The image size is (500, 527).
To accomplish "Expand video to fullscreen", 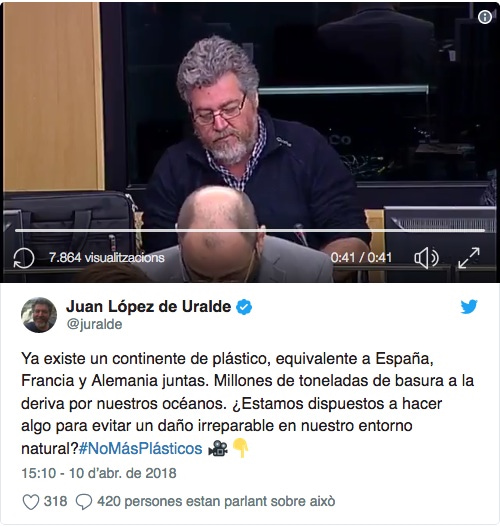I will pos(469,258).
